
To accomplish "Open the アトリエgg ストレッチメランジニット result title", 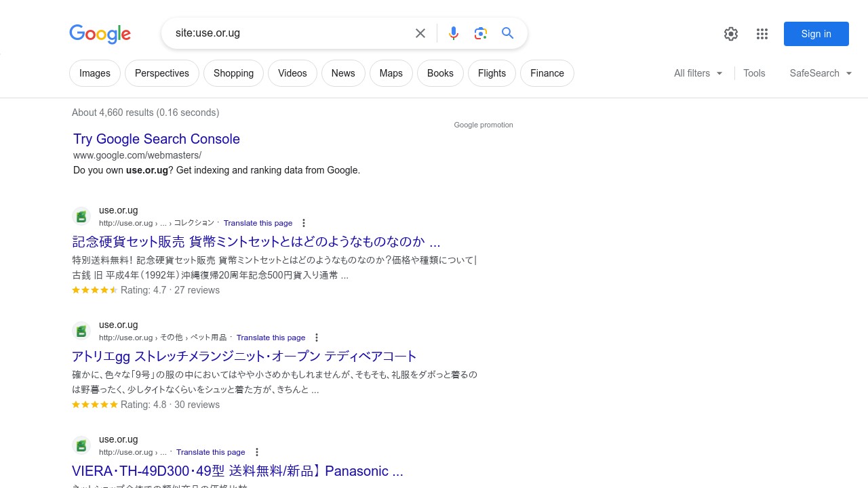I will click(244, 357).
